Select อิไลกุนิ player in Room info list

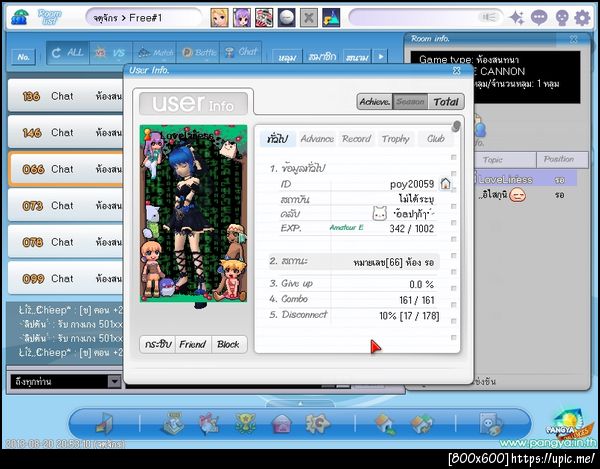pos(525,195)
